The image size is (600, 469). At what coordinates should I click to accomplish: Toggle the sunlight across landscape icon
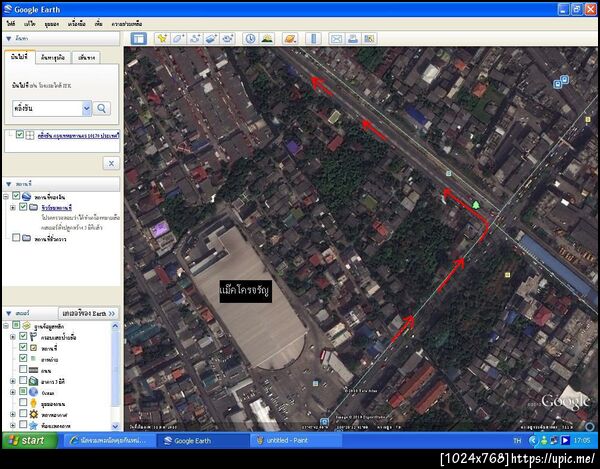[x=267, y=39]
